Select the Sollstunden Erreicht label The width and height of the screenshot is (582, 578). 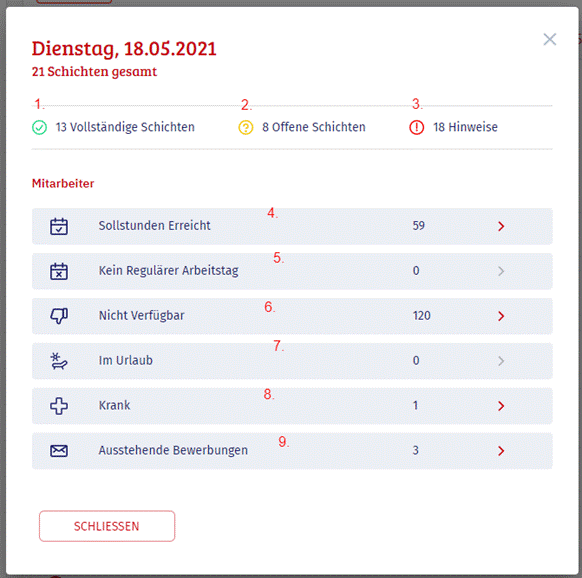154,225
